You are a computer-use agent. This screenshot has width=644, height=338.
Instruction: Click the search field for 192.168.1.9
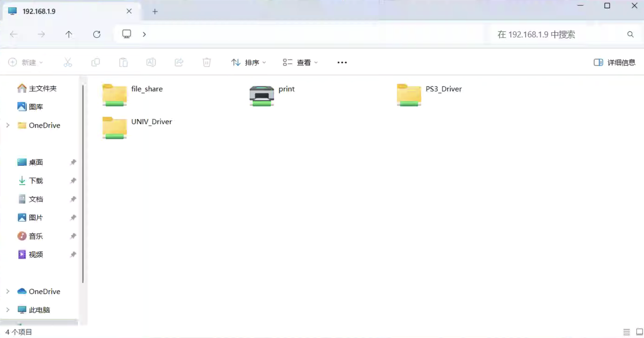559,34
